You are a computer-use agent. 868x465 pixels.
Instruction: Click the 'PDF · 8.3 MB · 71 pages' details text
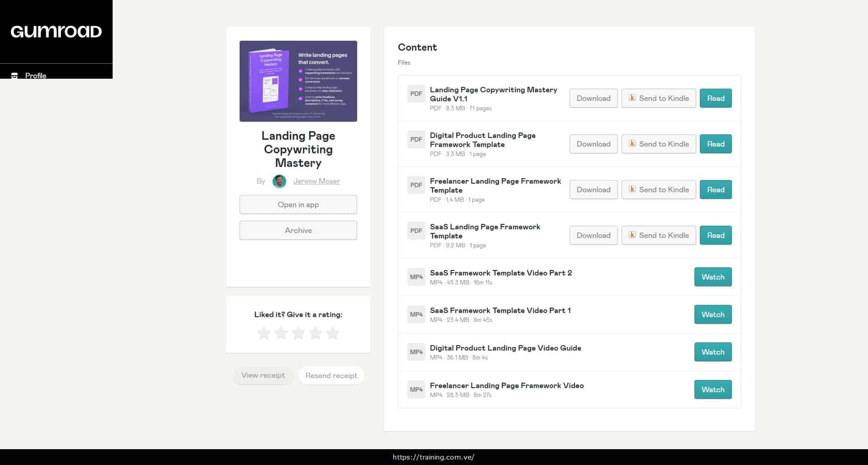[x=461, y=108]
